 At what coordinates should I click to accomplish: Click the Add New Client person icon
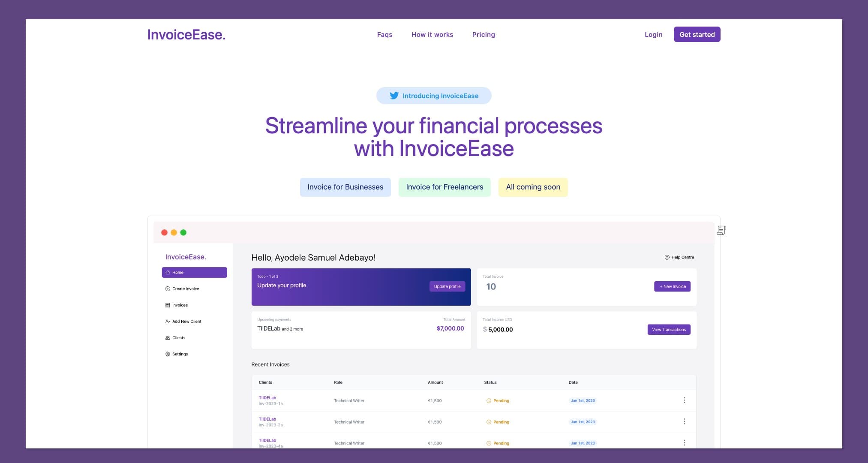(x=168, y=321)
